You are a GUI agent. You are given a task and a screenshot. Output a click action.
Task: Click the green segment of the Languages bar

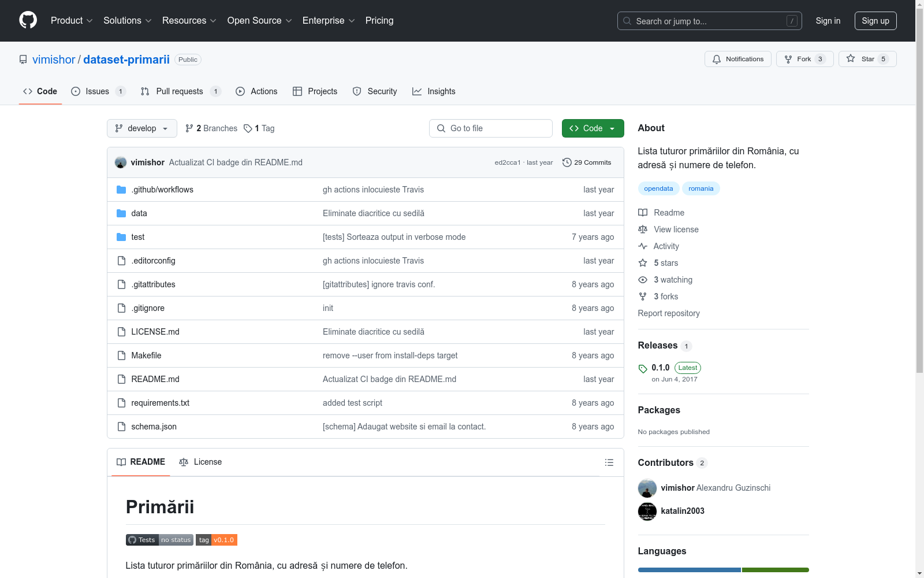click(x=776, y=570)
